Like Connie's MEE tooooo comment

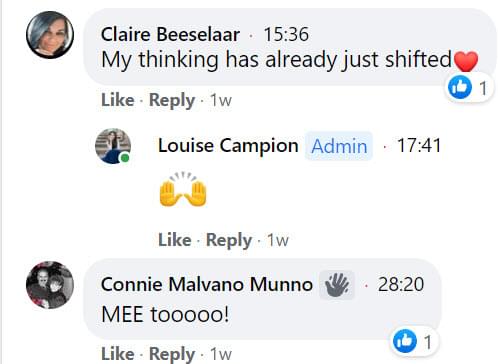coord(118,353)
